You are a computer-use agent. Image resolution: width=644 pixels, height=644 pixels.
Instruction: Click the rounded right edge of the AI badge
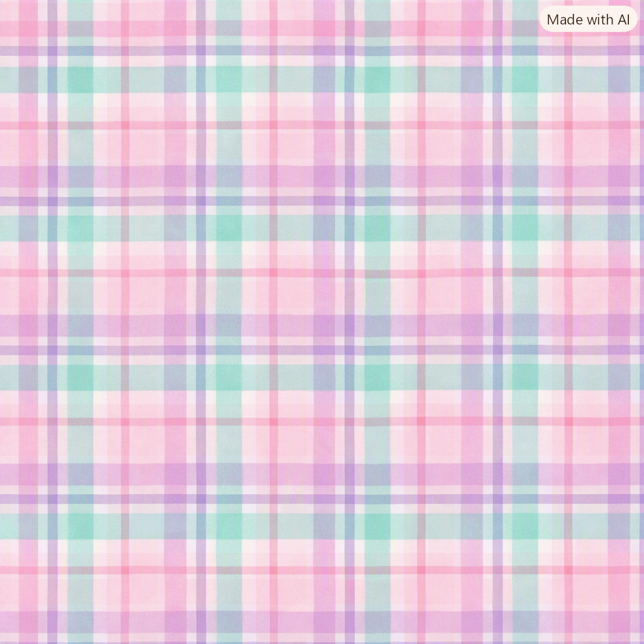pos(634,19)
